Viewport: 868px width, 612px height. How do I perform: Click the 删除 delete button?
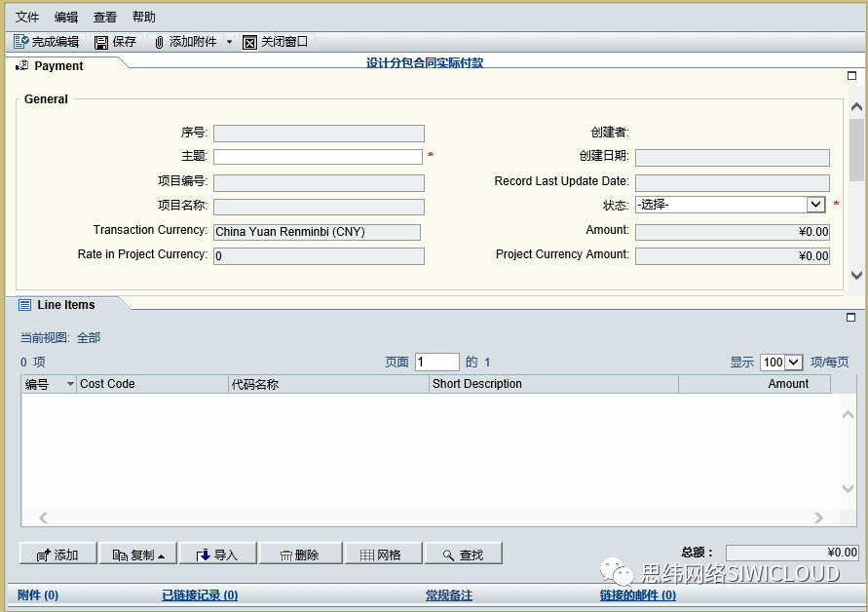[x=301, y=554]
